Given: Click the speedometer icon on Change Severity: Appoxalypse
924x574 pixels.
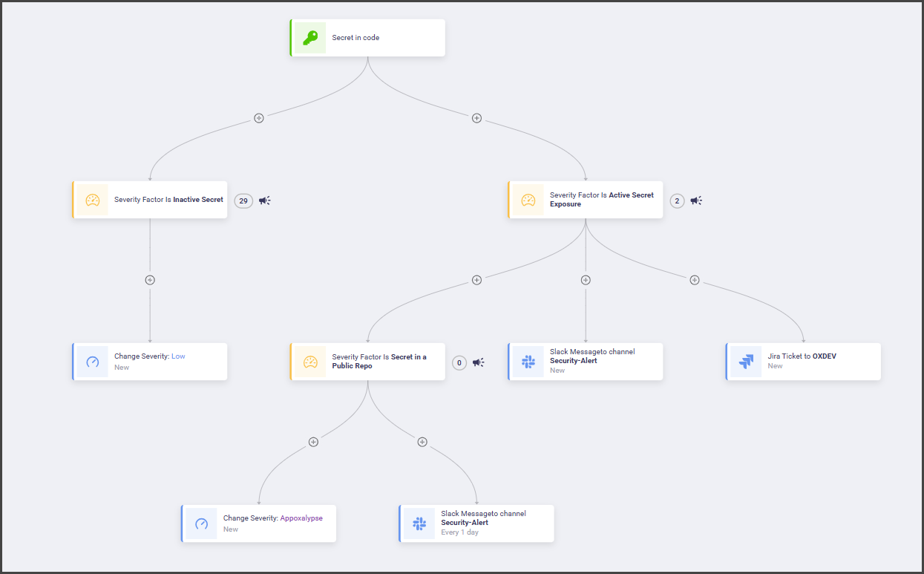Looking at the screenshot, I should click(x=201, y=524).
